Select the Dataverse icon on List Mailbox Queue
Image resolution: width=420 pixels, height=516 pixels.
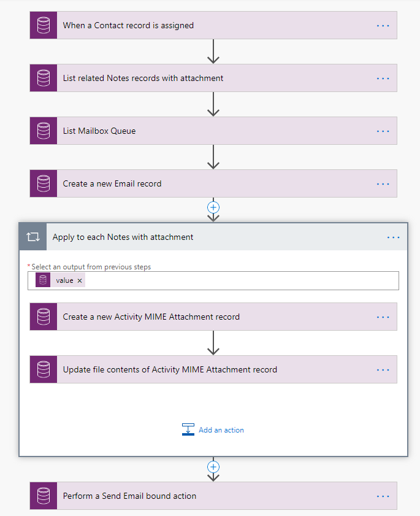tap(43, 131)
